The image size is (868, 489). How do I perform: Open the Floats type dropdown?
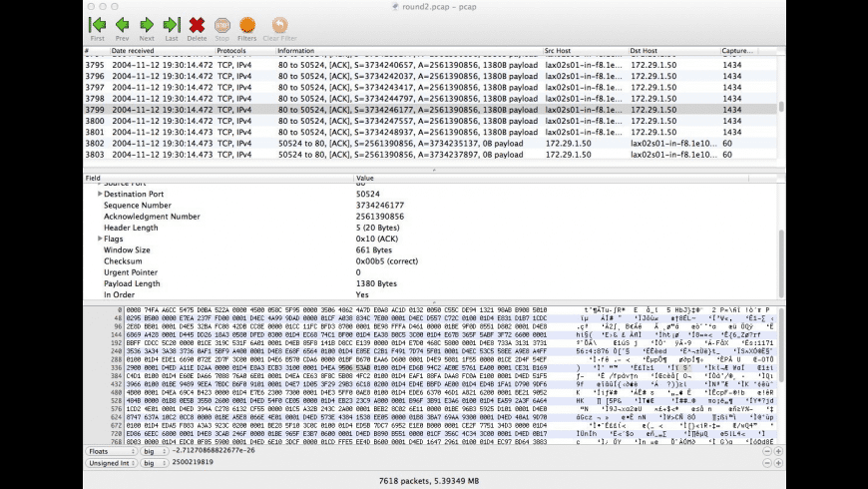[x=112, y=451]
